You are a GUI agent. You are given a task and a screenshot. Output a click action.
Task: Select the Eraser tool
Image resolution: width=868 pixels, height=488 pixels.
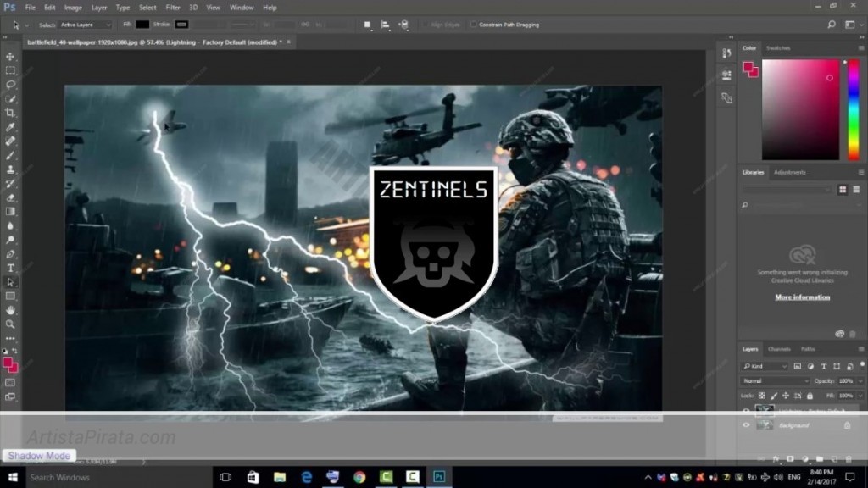point(10,197)
